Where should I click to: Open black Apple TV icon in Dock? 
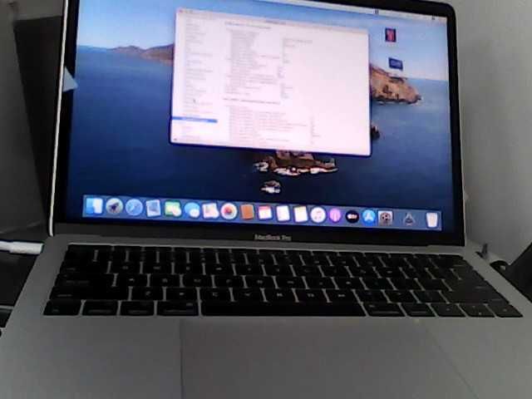coord(352,217)
